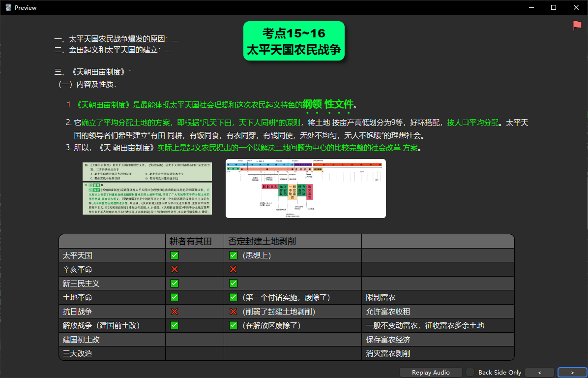
Task: Enable the Back Side Only checkbox
Action: coord(470,372)
